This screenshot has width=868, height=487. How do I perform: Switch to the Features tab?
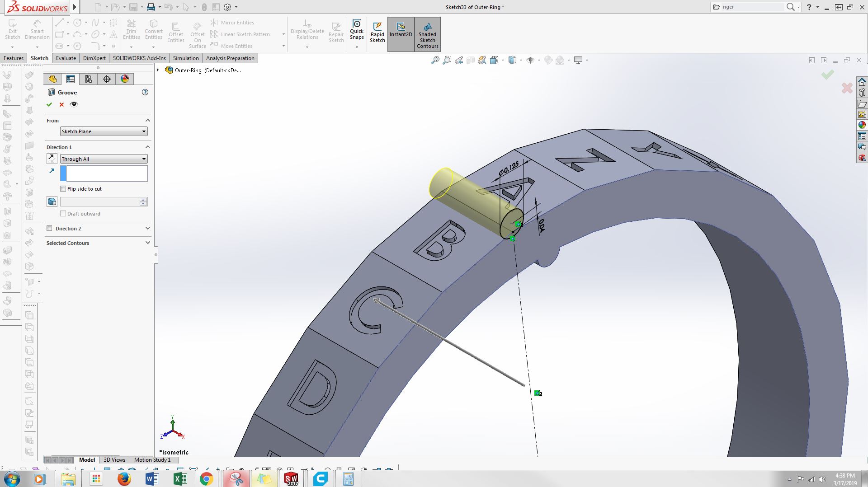point(14,58)
